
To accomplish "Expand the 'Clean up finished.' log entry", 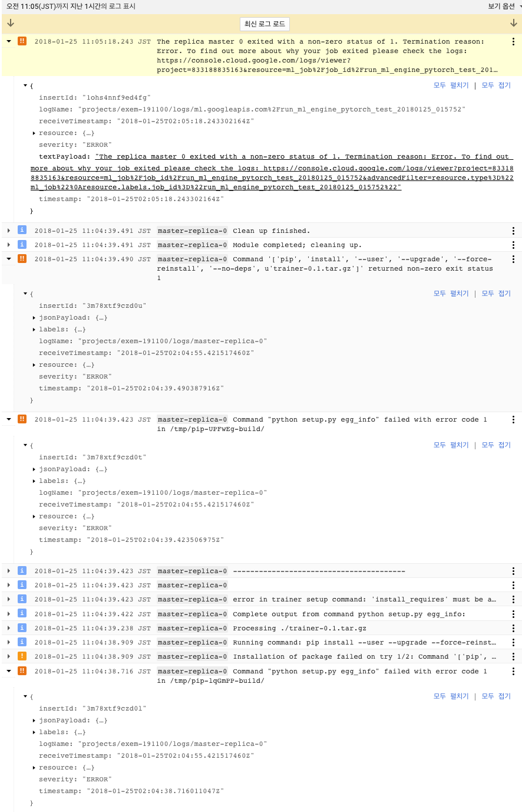I will pyautogui.click(x=9, y=231).
